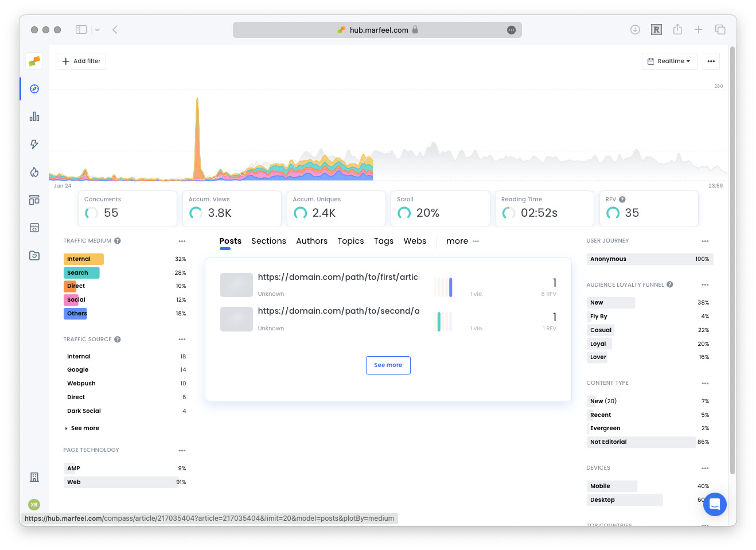Open the Compass explore icon in sidebar
Screen dimensions: 756x550
coord(34,89)
